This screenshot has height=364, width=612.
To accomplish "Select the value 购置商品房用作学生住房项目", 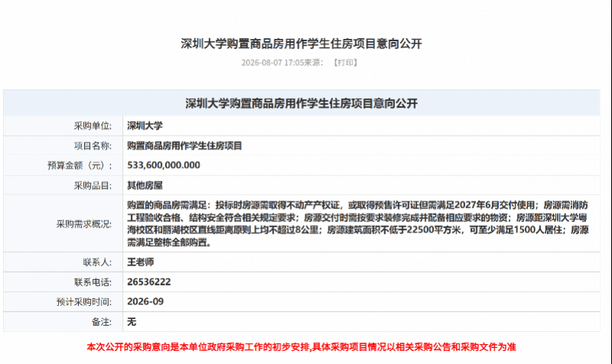I will [184, 146].
